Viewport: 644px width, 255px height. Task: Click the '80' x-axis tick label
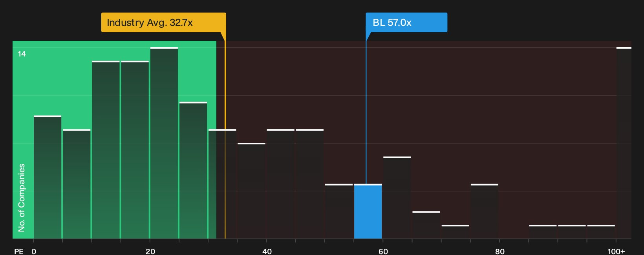(500, 251)
